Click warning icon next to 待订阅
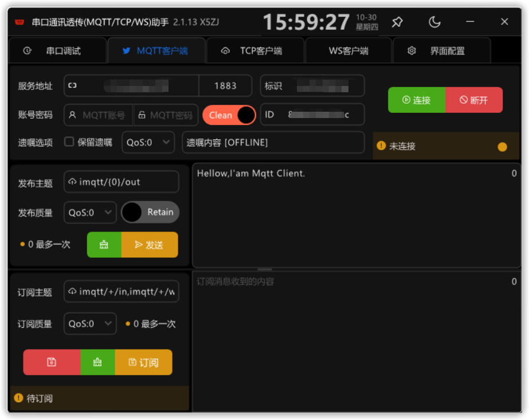 (18, 398)
